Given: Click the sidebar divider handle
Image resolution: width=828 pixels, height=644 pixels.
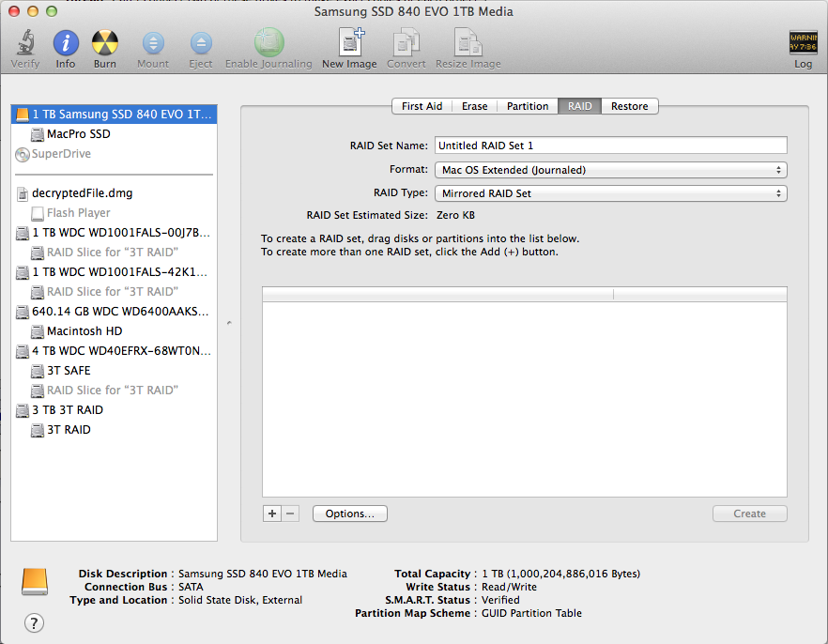Looking at the screenshot, I should [x=229, y=323].
